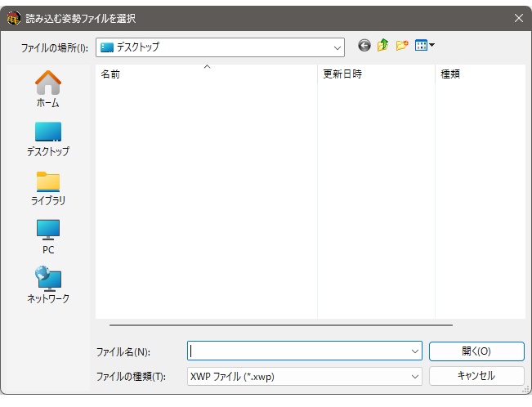The width and height of the screenshot is (532, 407).
Task: Sort by 名前 column header
Action: (206, 74)
